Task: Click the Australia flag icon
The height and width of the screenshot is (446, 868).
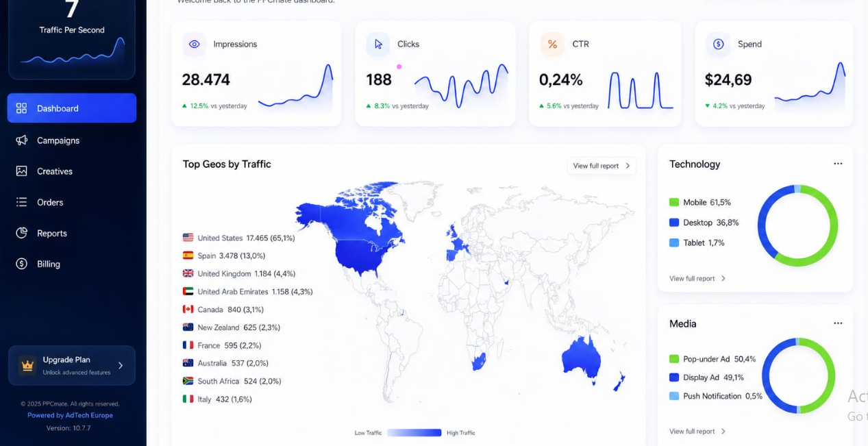Action: tap(188, 363)
